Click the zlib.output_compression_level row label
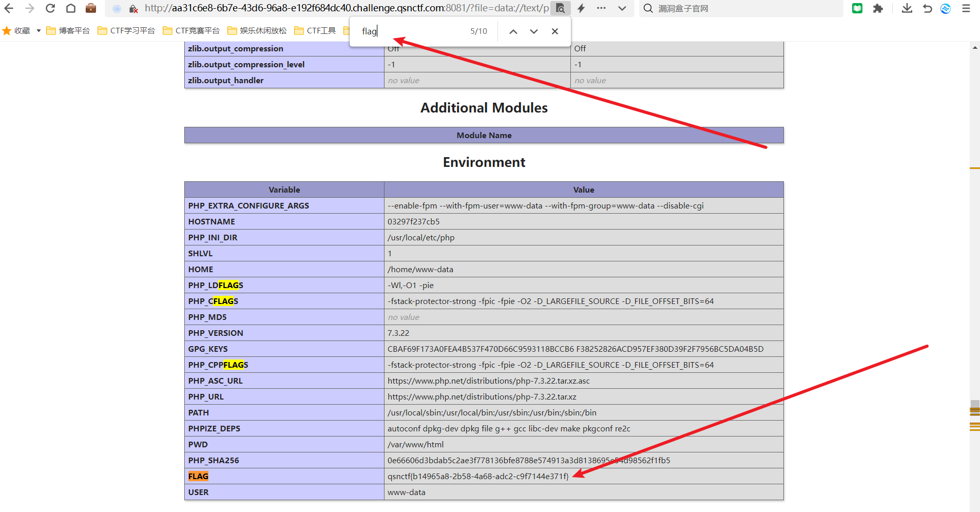Viewport: 980px width, 512px height. coord(246,64)
